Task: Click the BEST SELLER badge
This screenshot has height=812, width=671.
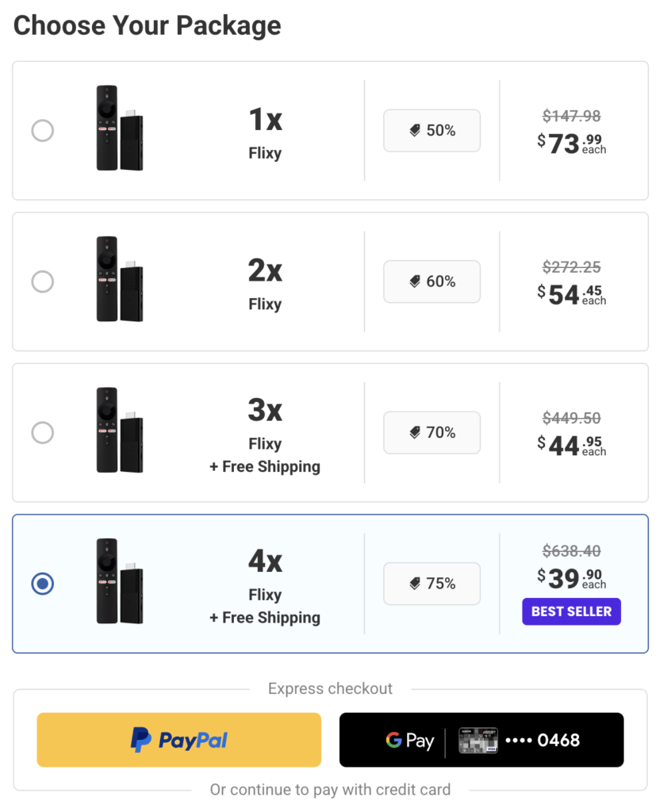Action: [x=571, y=611]
